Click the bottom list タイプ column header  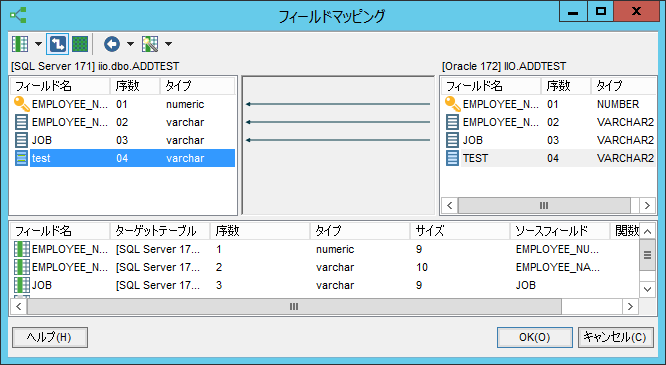pyautogui.click(x=360, y=231)
